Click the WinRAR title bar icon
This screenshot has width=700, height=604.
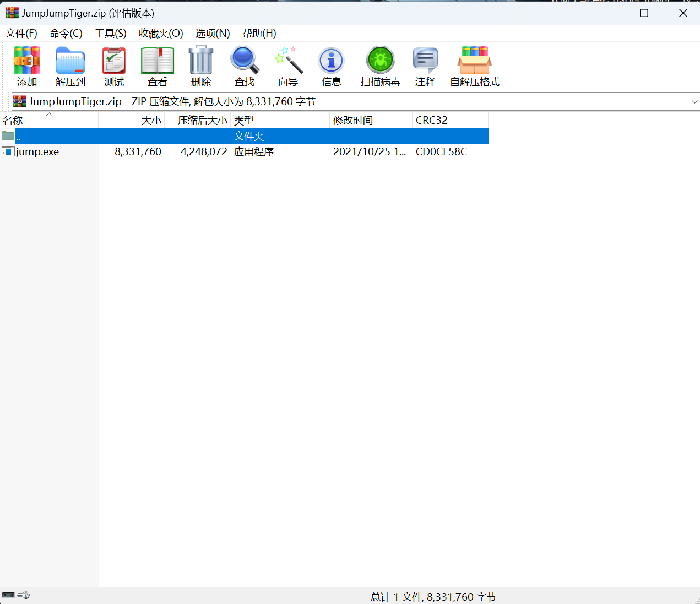point(12,13)
